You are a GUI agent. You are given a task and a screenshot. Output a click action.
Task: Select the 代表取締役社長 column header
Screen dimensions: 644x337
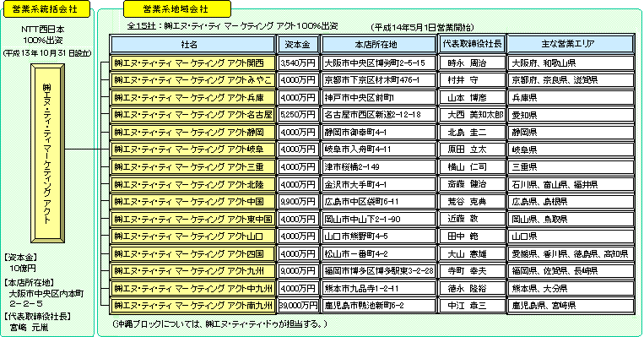[x=472, y=45]
